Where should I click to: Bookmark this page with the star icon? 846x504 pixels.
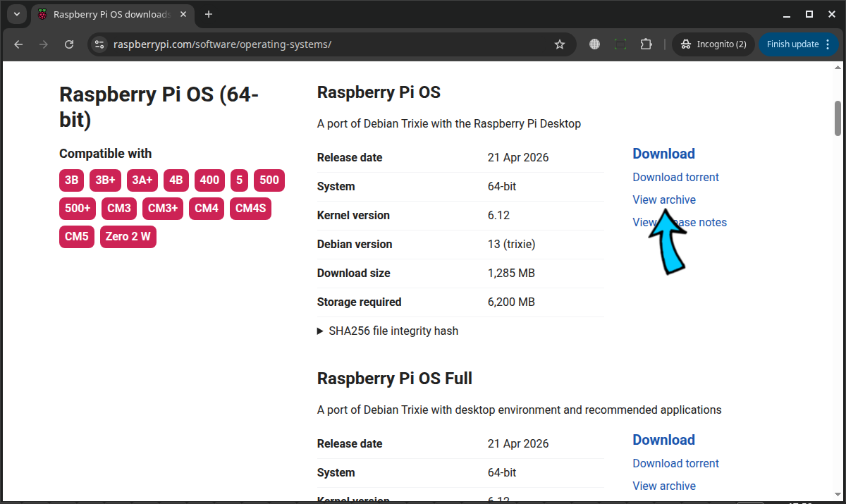[560, 44]
